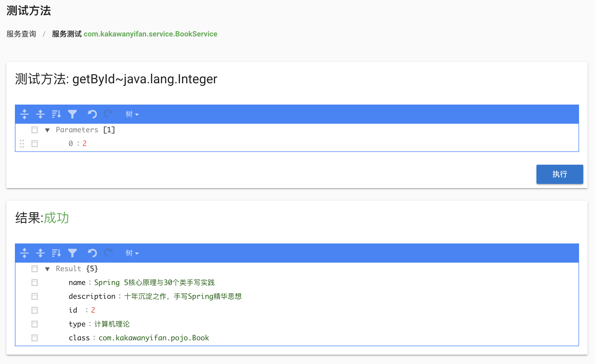Click the action box beside name field
Viewport: 595px width, 364px height.
point(35,283)
